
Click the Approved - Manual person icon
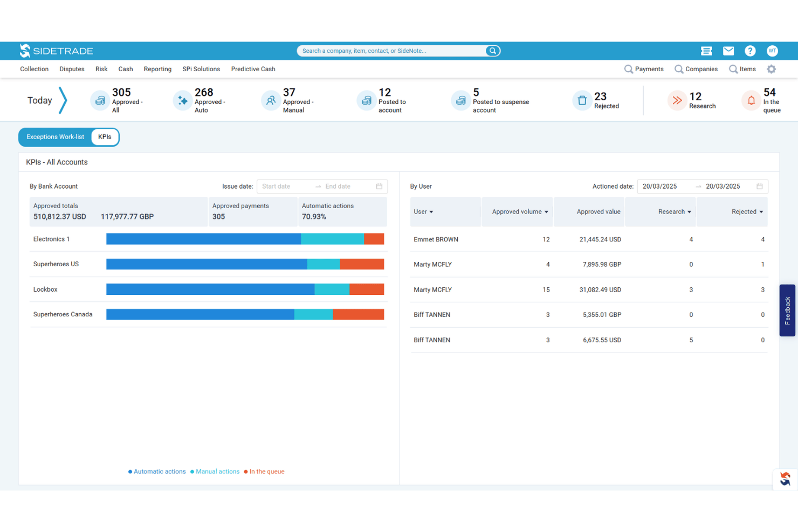coord(271,101)
